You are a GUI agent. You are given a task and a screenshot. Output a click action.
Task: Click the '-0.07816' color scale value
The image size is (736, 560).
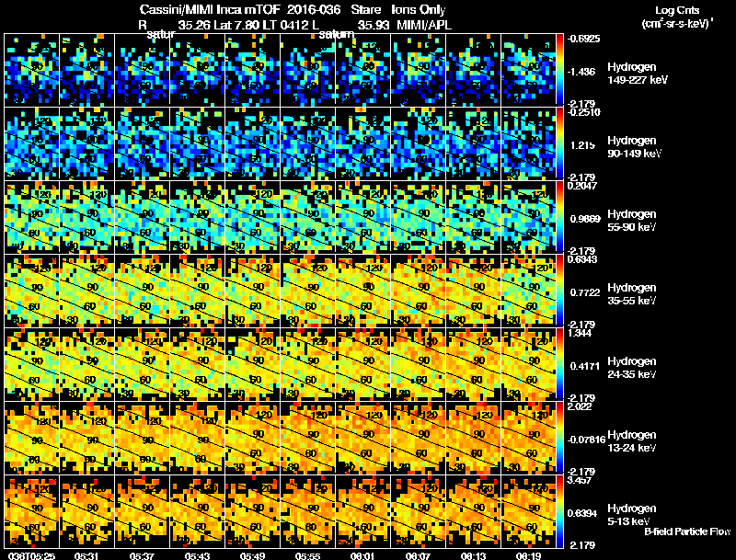pyautogui.click(x=586, y=440)
